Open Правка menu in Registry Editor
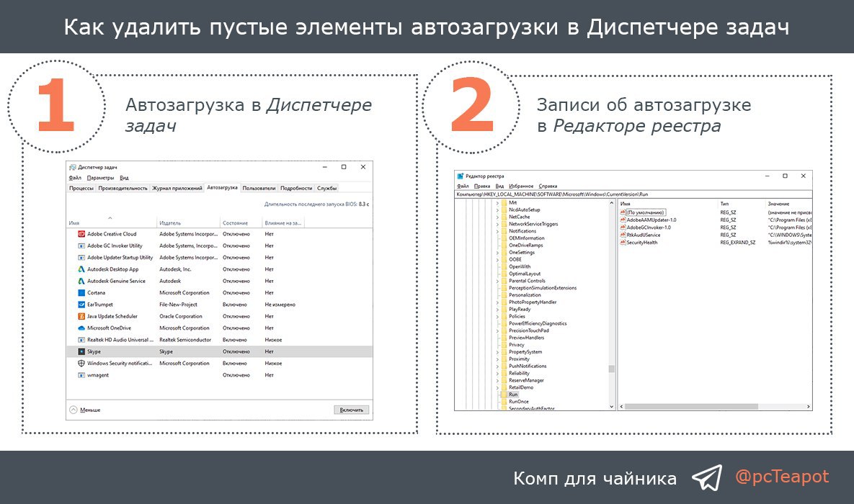This screenshot has width=854, height=504. (x=482, y=186)
